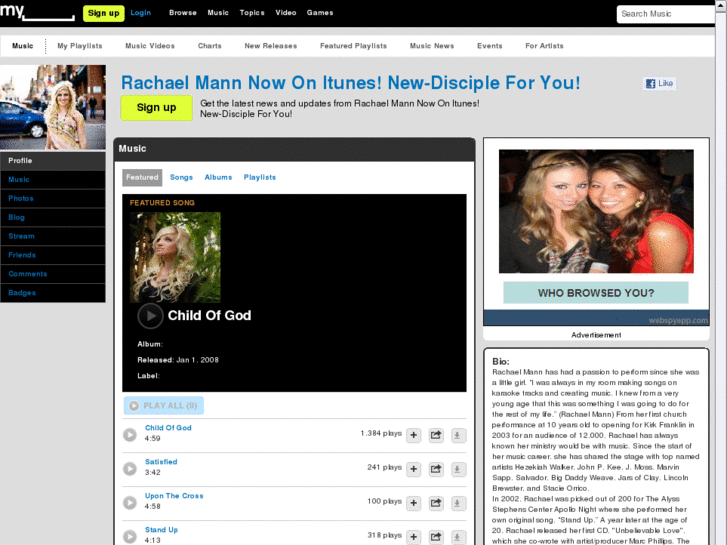Switch to the Albums tab
The height and width of the screenshot is (545, 727).
[218, 177]
